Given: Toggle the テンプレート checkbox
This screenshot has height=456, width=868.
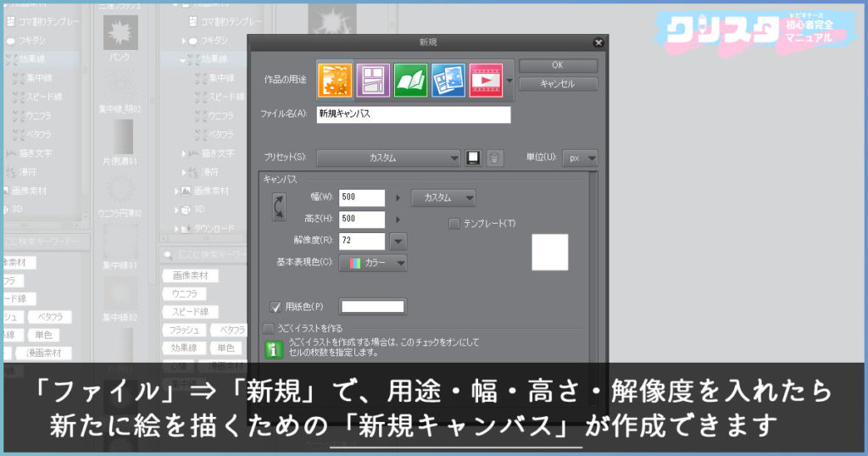Looking at the screenshot, I should tap(454, 224).
